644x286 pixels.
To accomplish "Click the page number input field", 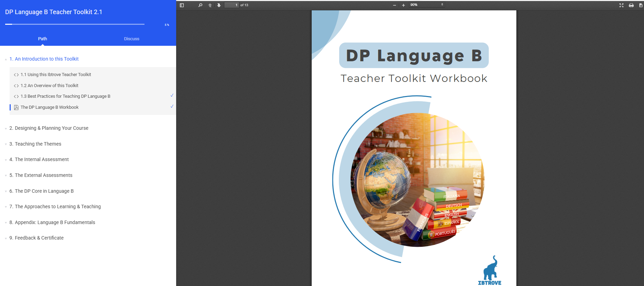I will click(232, 5).
